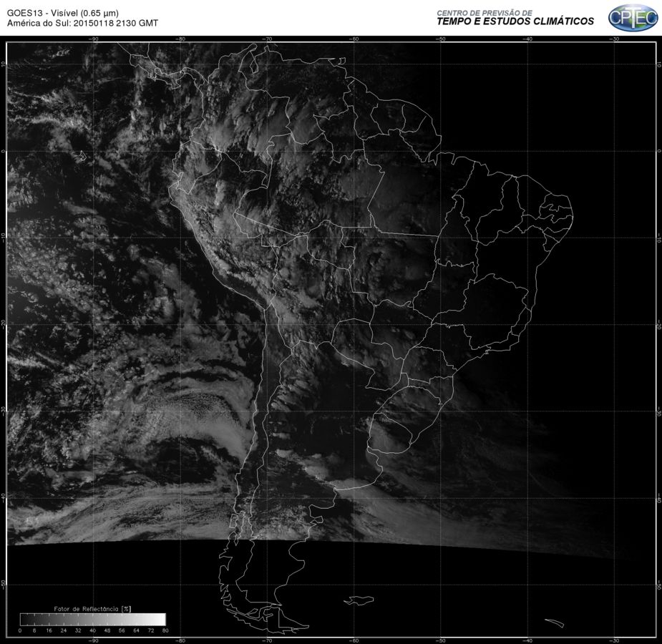Click the '-30' longitude label along the top axis
Viewport: 662px width, 644px height.
pyautogui.click(x=614, y=39)
